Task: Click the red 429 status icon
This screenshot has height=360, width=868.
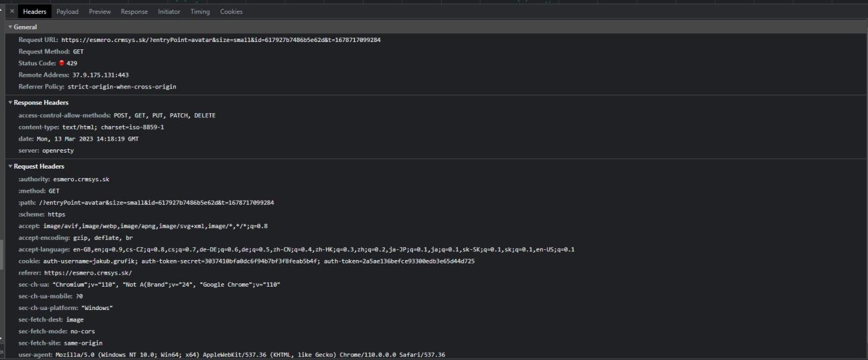Action: click(62, 63)
